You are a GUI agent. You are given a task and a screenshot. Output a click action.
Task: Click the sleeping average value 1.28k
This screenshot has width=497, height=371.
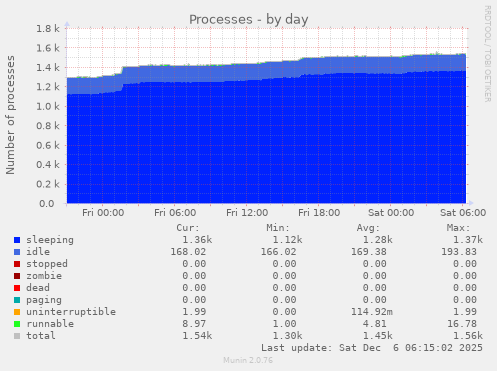(378, 240)
